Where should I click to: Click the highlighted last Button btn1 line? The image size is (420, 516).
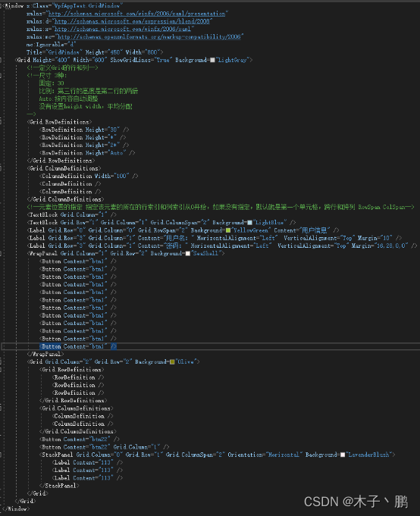pos(78,346)
